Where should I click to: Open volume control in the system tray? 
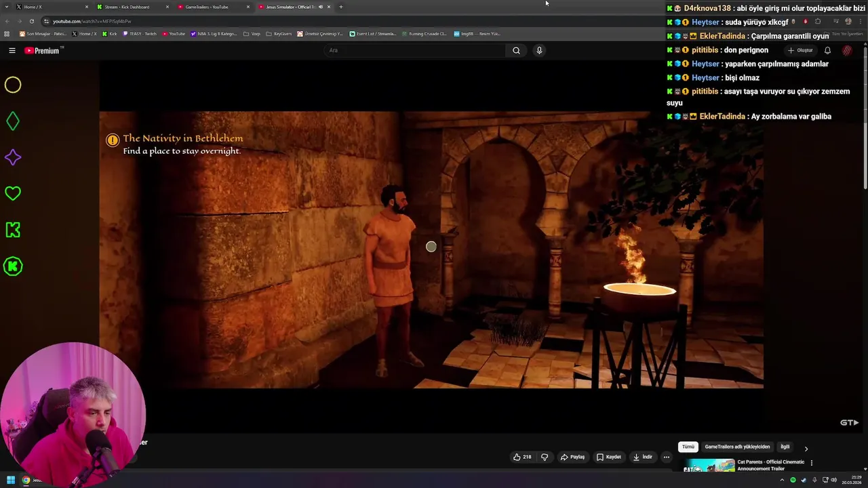point(833,480)
